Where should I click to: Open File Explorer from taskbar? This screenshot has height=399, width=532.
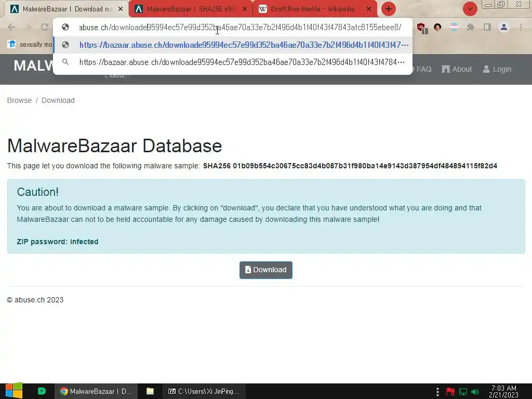(x=150, y=391)
